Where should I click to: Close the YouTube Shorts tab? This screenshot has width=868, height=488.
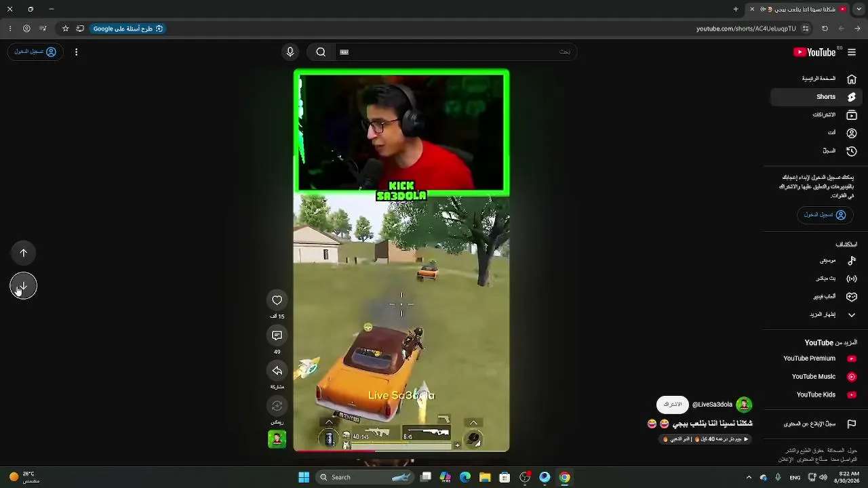[x=752, y=9]
